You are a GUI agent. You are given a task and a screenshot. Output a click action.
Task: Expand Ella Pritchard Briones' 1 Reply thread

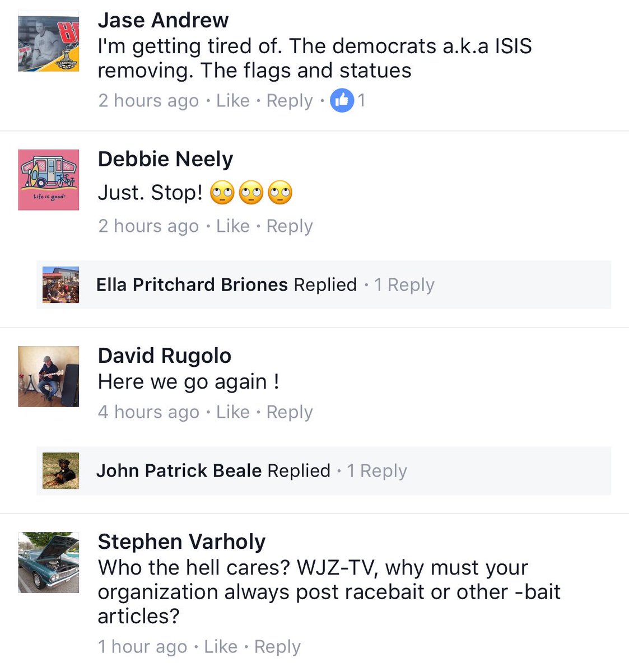404,285
